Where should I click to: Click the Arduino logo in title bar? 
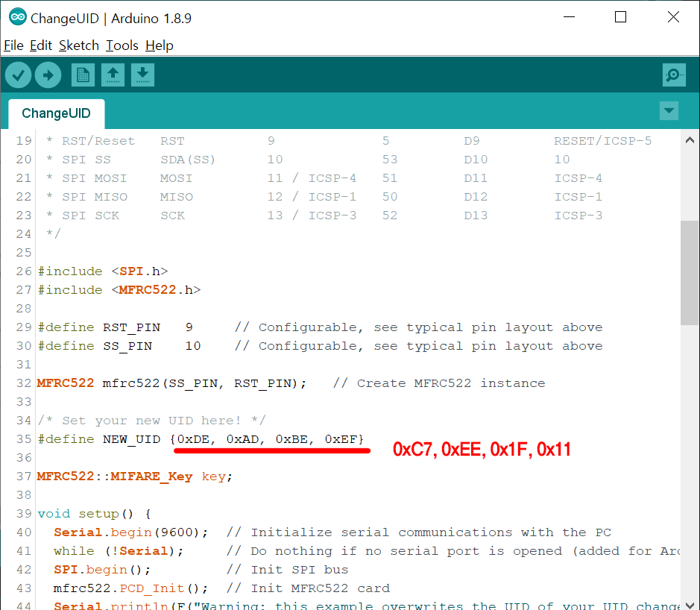tap(18, 17)
